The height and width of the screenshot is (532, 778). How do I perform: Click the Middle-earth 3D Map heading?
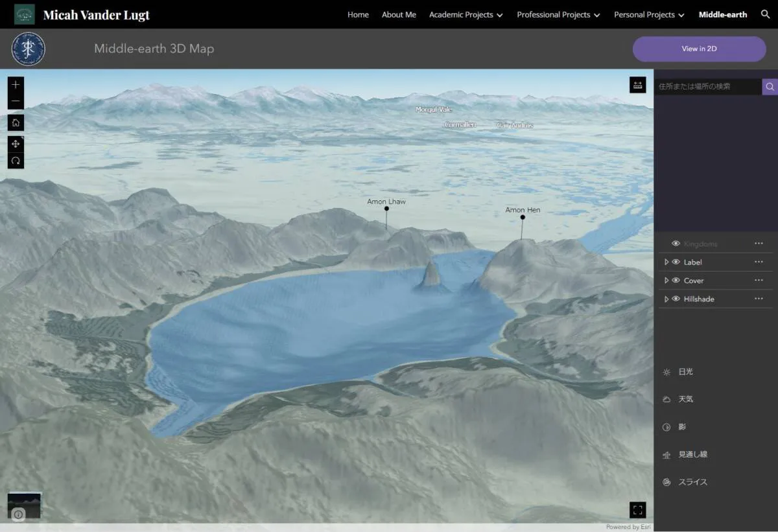click(x=154, y=49)
